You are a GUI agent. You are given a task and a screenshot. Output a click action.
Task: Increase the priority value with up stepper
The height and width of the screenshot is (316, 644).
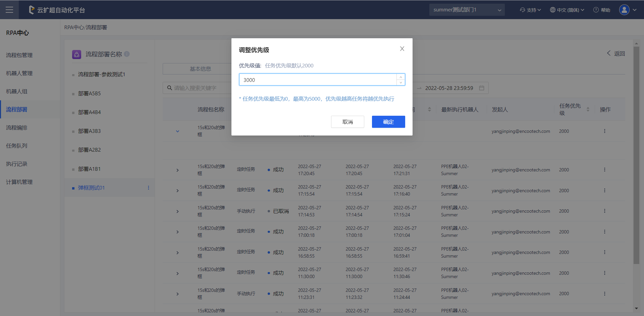401,77
